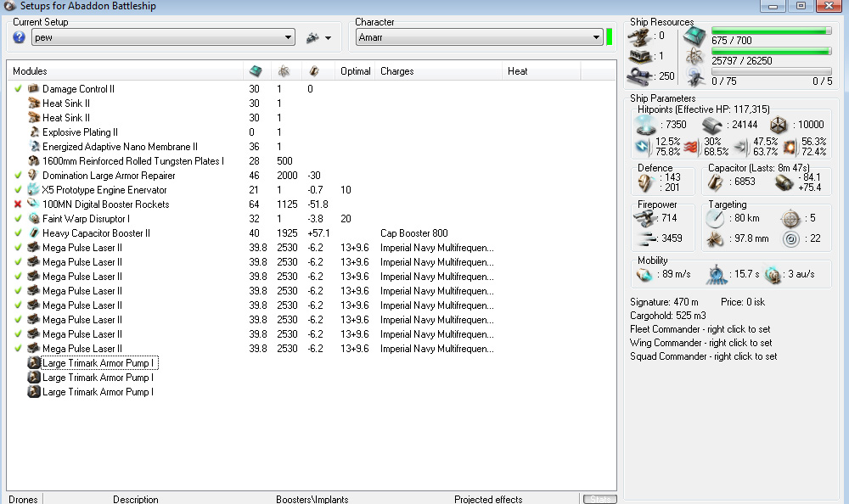The height and width of the screenshot is (504, 849).
Task: Toggle active checkmark for Damage Control II
Action: (18, 88)
